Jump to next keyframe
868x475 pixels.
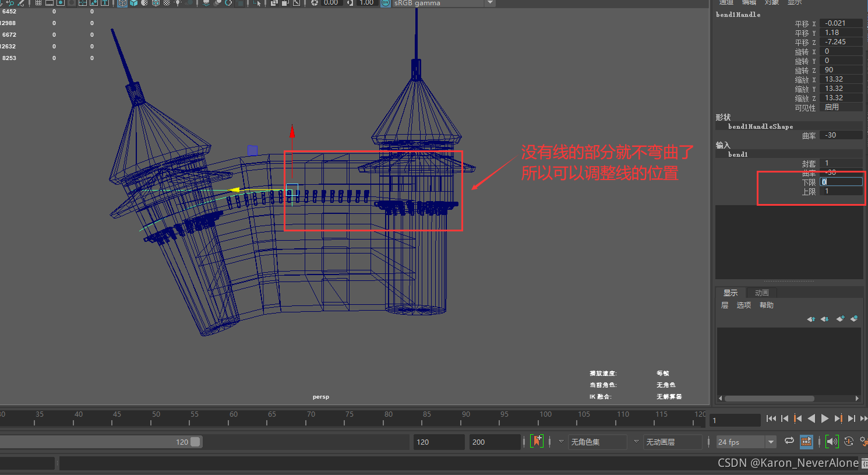pos(838,418)
